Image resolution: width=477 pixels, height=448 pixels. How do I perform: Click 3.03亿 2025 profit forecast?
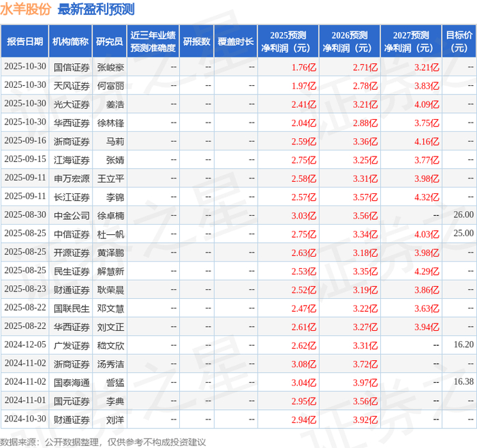coord(304,216)
